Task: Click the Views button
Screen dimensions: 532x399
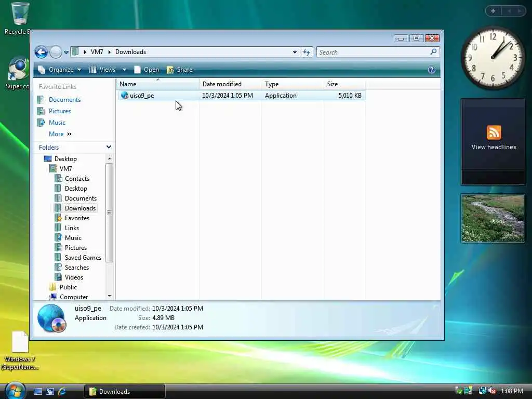Action: (102, 70)
